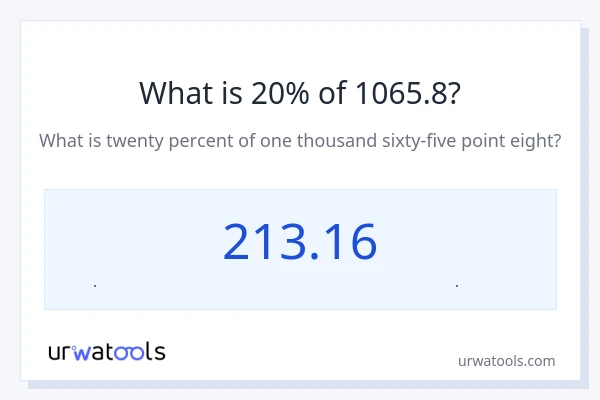Click '20%' in the main heading
Screen dimensions: 600x400
(258, 93)
